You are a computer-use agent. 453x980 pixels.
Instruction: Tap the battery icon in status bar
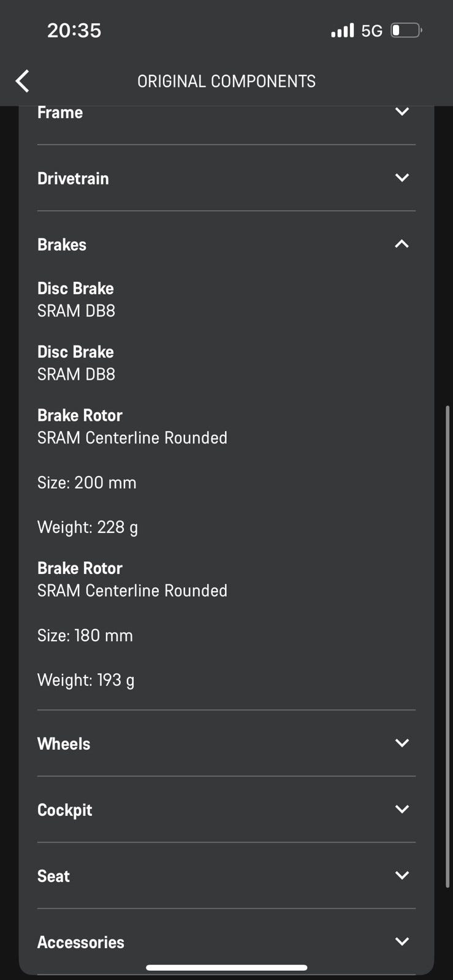(406, 30)
